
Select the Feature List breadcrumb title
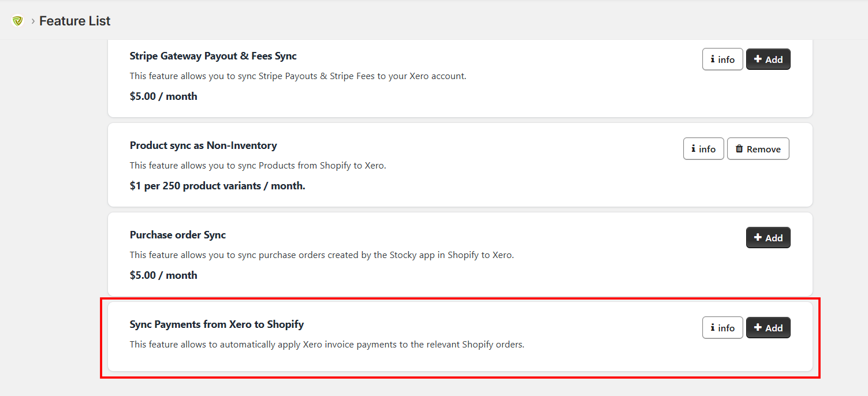[x=74, y=21]
